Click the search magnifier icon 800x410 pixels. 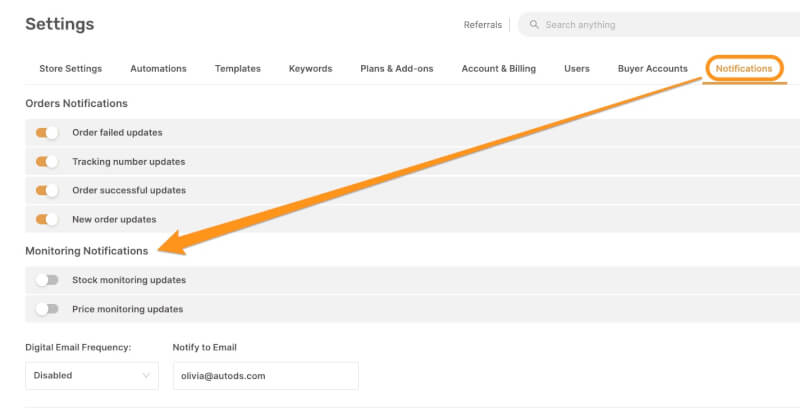(x=535, y=25)
